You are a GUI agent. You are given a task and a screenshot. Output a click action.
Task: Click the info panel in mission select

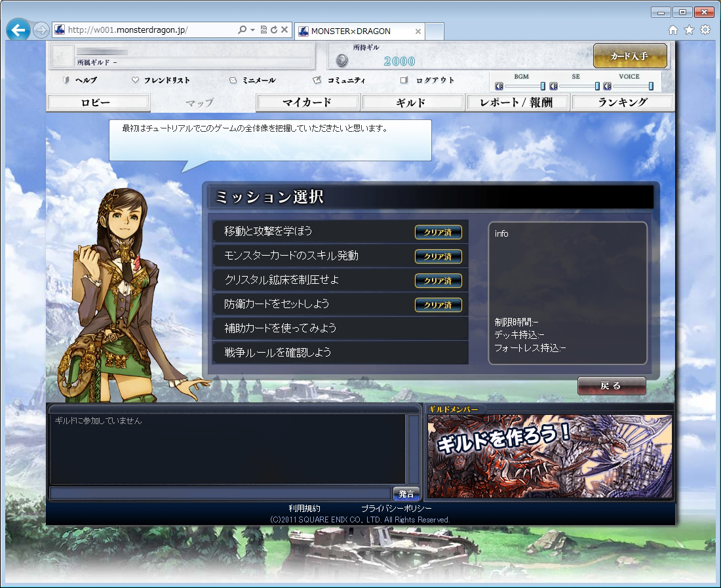(568, 293)
